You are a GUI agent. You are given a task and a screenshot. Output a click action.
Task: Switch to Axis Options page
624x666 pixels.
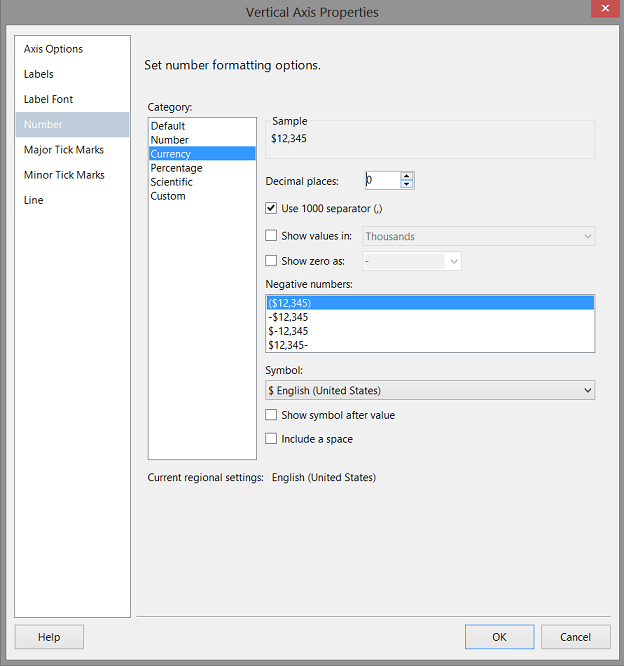(x=54, y=49)
